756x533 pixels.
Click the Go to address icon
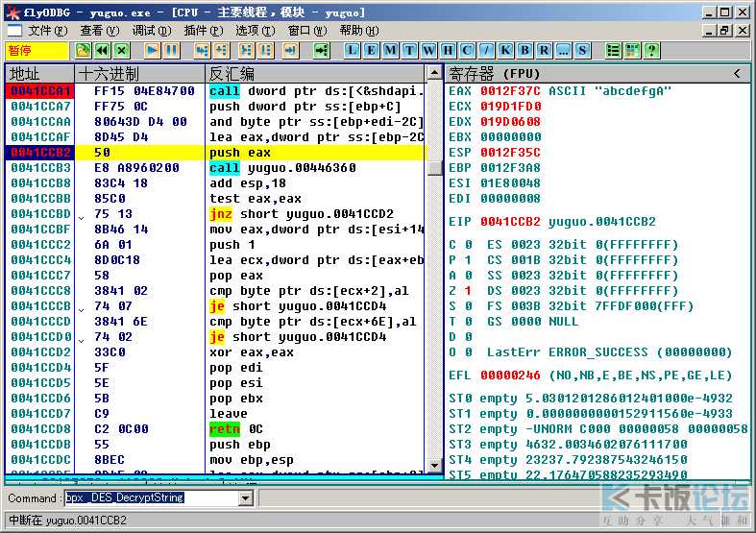click(x=321, y=50)
